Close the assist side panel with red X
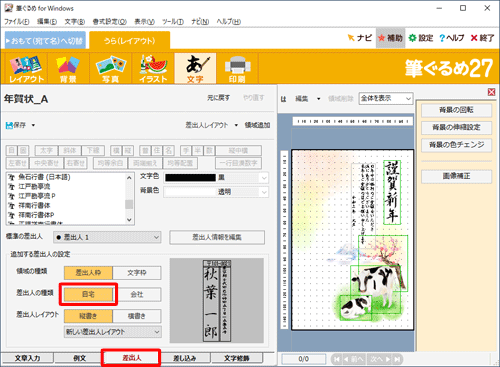The image size is (500, 367). point(491,92)
